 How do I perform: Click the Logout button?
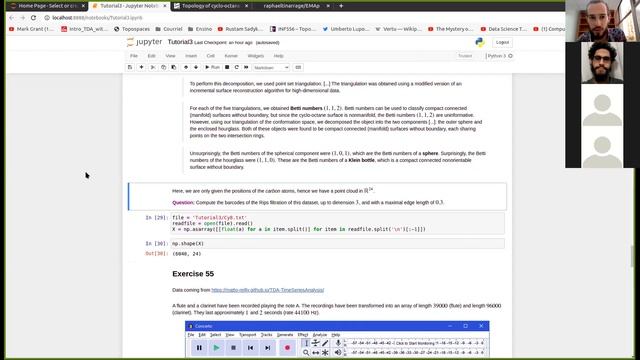502,42
